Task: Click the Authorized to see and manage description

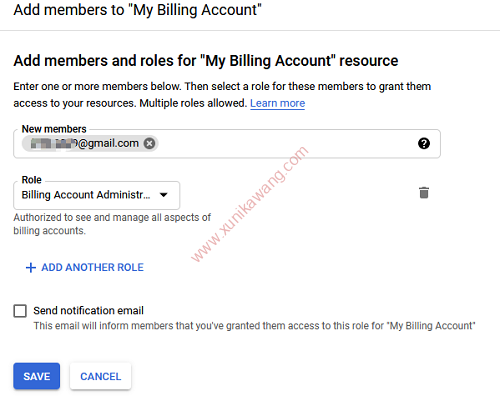Action: point(112,224)
